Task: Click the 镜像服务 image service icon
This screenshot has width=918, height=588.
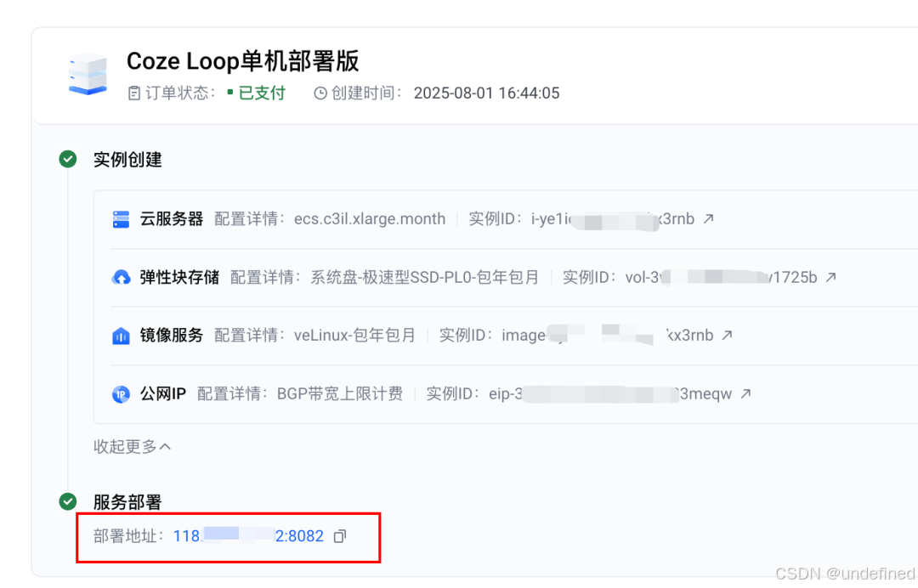Action: point(121,336)
